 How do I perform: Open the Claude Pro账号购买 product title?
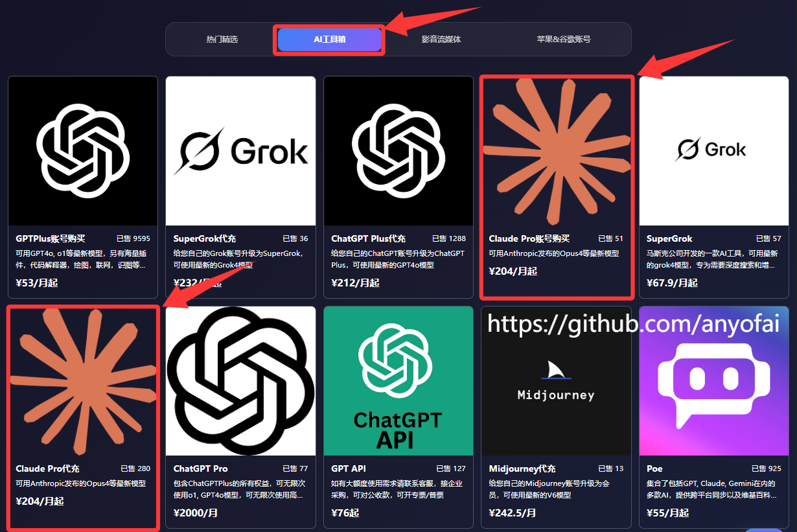(529, 238)
